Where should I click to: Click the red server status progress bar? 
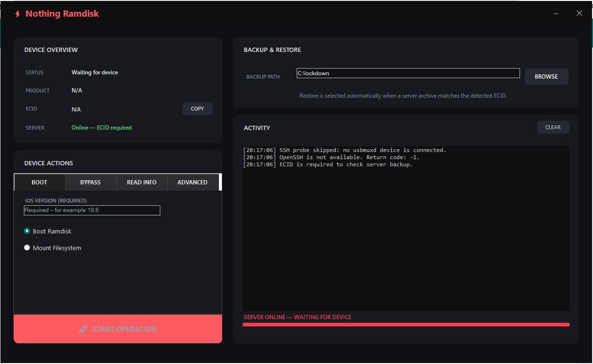point(406,324)
